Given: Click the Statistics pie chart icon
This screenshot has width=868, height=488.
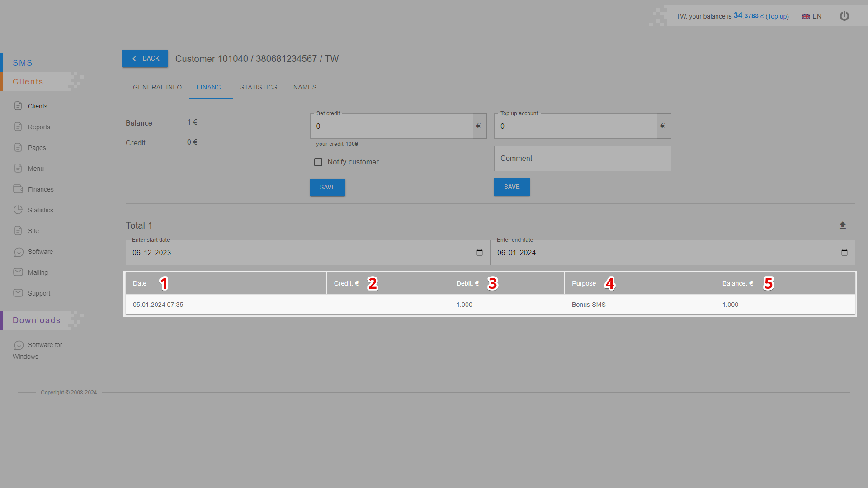Looking at the screenshot, I should [x=18, y=210].
